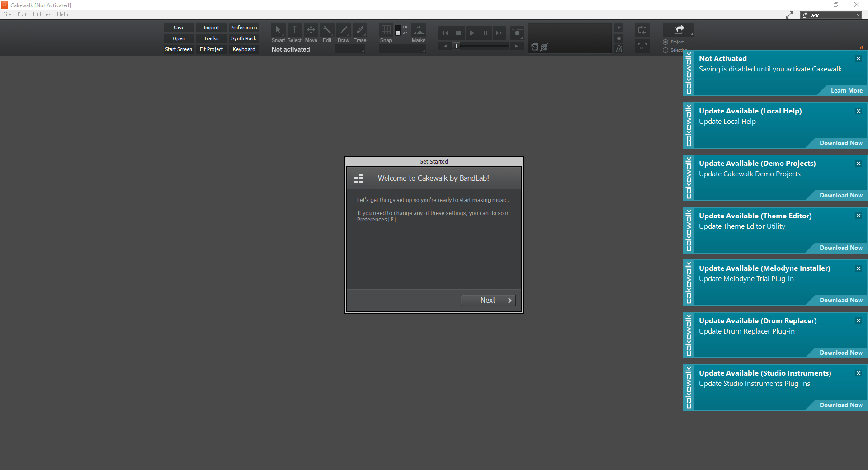Download Now for Melodyne Installer update
The height and width of the screenshot is (470, 868).
point(841,301)
